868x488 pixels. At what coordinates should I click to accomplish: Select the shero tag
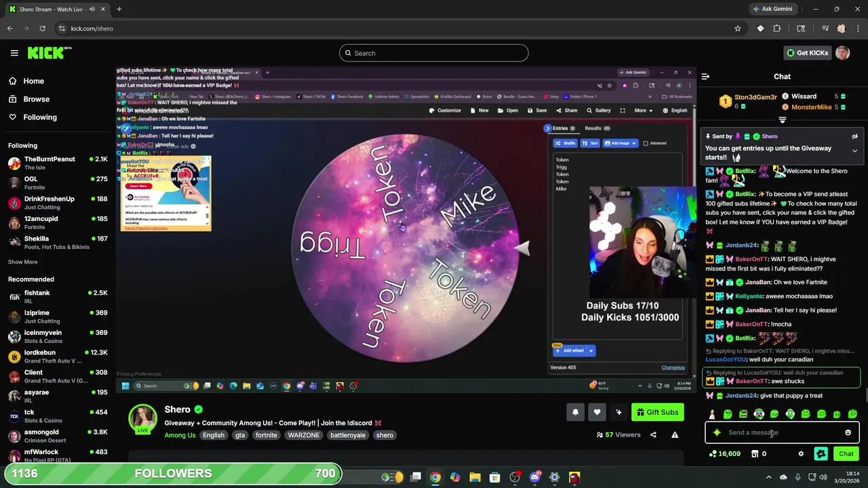[384, 435]
